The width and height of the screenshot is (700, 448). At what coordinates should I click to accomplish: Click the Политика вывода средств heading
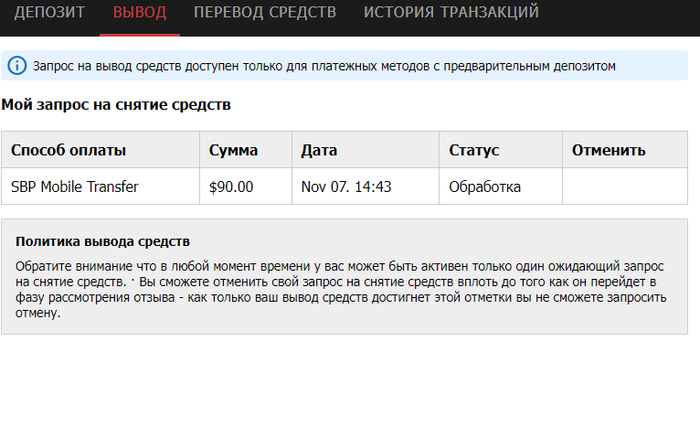103,241
